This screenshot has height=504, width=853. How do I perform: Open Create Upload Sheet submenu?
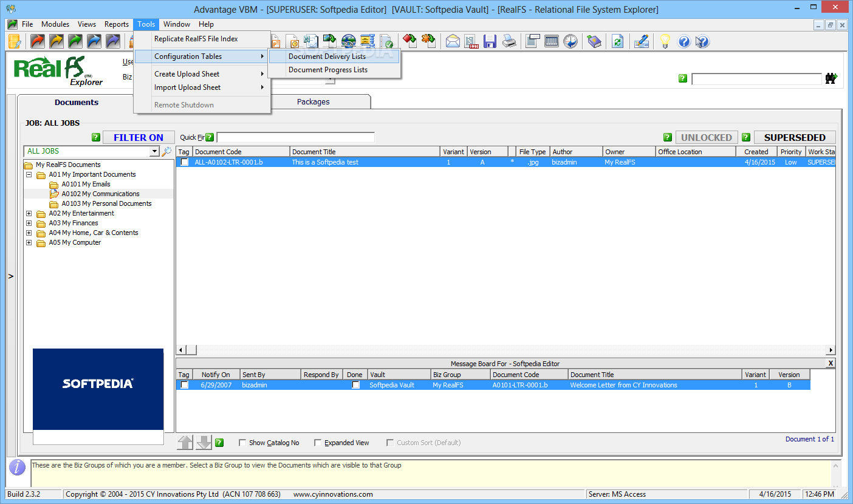coord(202,74)
